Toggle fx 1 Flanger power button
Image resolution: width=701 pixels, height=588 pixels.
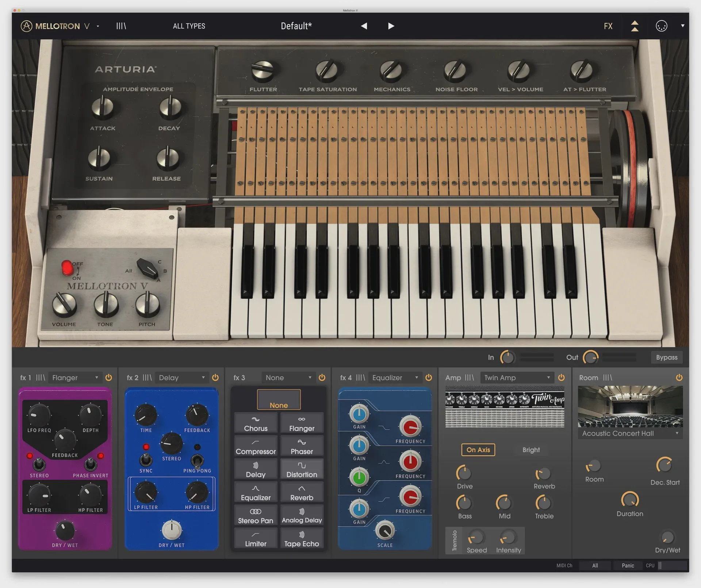click(x=108, y=378)
